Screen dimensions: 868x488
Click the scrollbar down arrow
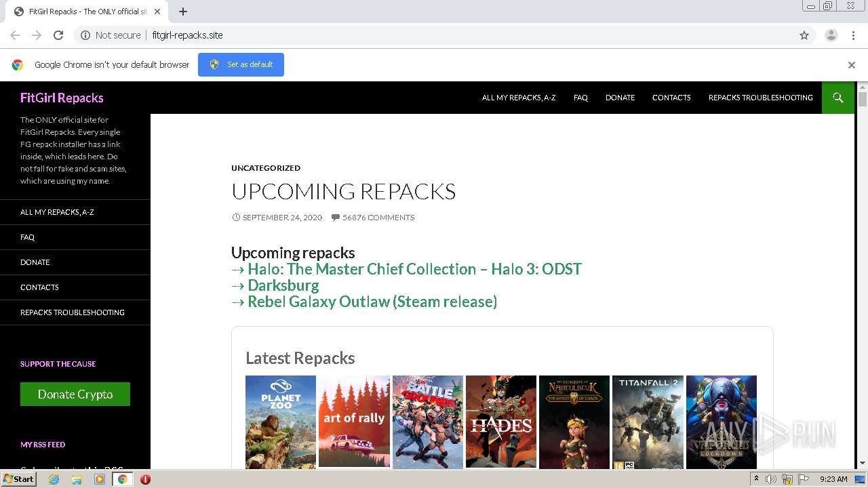tap(863, 464)
